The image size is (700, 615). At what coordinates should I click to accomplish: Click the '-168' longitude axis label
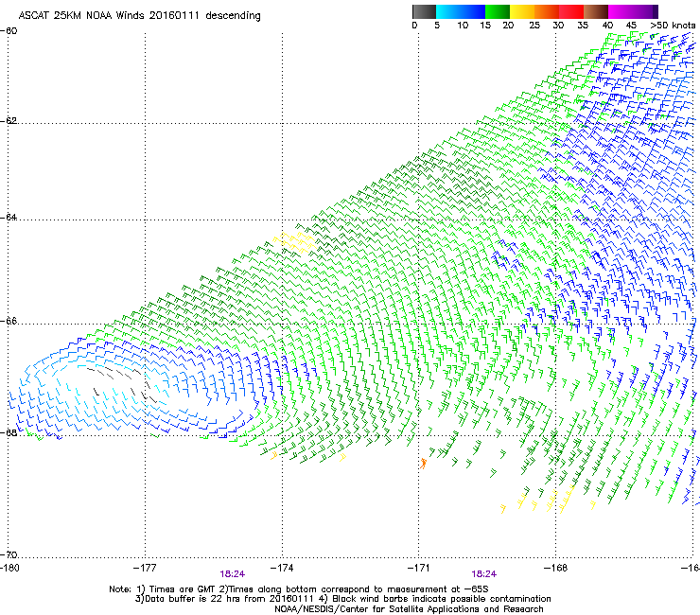(x=556, y=568)
